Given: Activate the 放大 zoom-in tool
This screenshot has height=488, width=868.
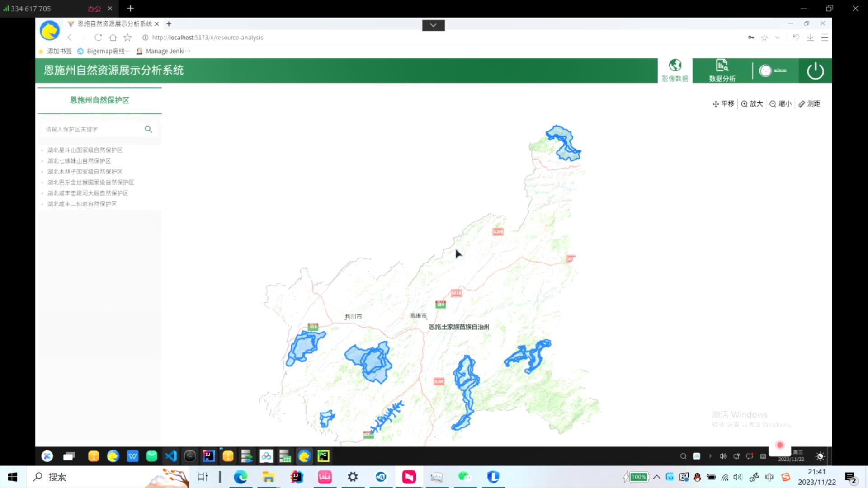Looking at the screenshot, I should click(752, 104).
